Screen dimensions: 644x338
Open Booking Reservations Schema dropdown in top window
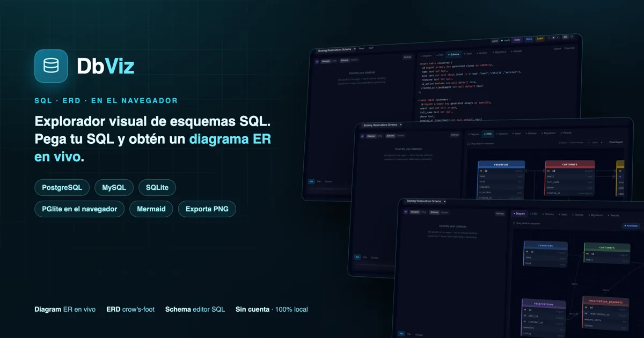coord(336,49)
